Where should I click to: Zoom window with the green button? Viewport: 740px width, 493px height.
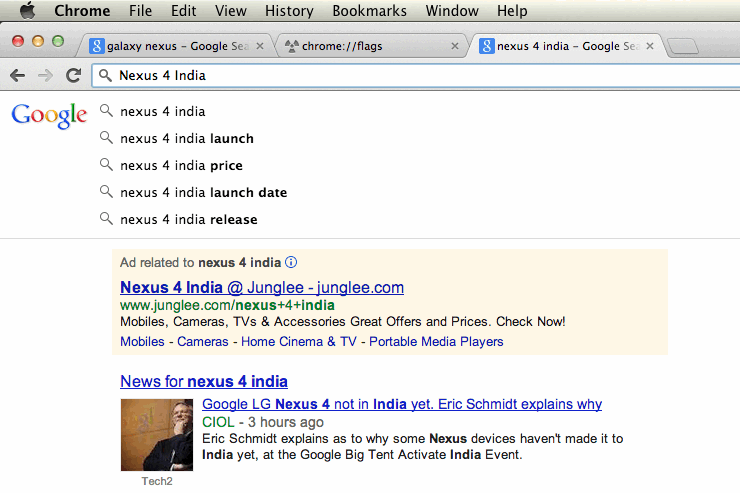coord(58,42)
